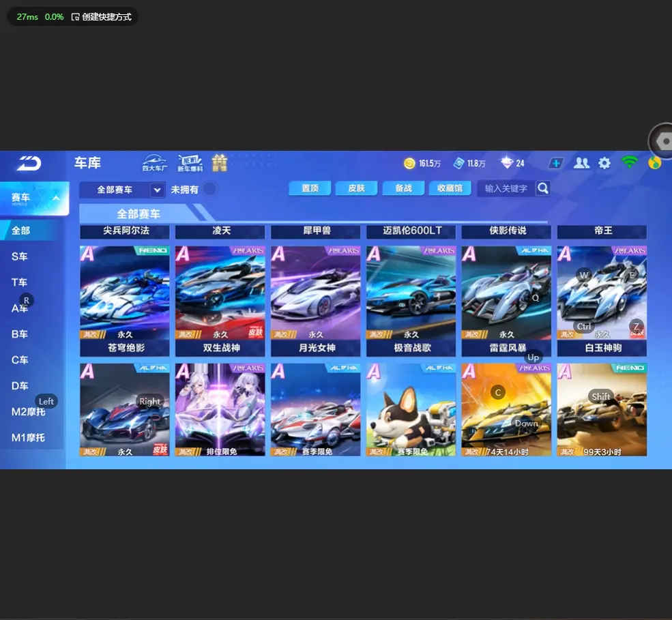The image size is (672, 620).
Task: Select the yellow car with 74天14小时 remaining
Action: click(x=507, y=410)
